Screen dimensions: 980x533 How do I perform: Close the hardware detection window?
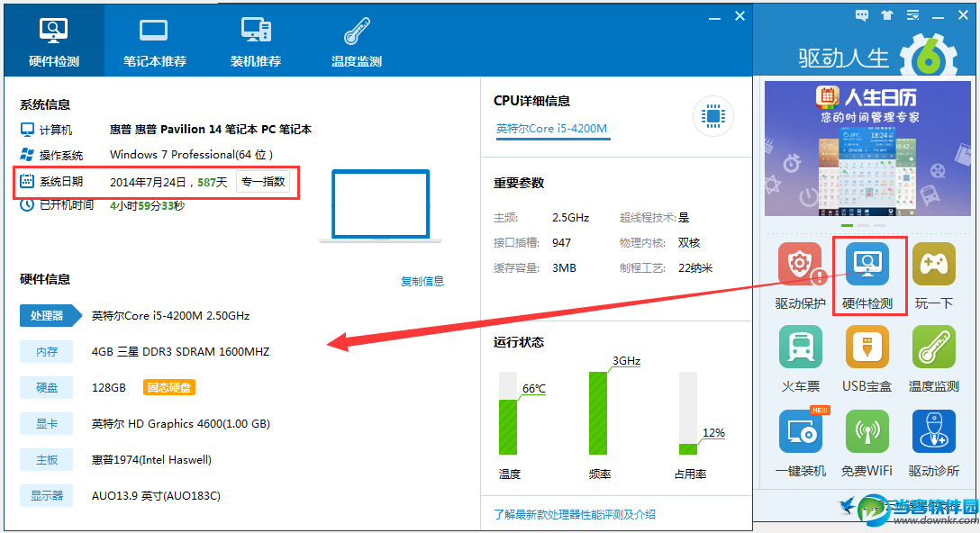click(740, 16)
